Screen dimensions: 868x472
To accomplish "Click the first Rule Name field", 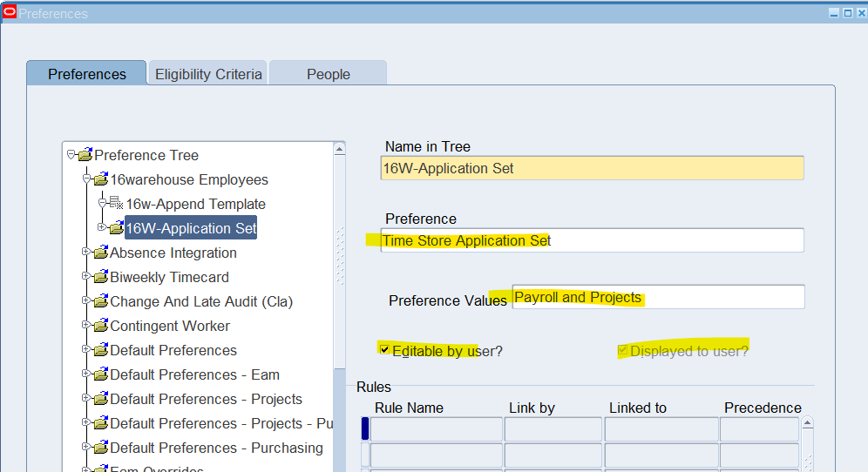I will coord(437,429).
